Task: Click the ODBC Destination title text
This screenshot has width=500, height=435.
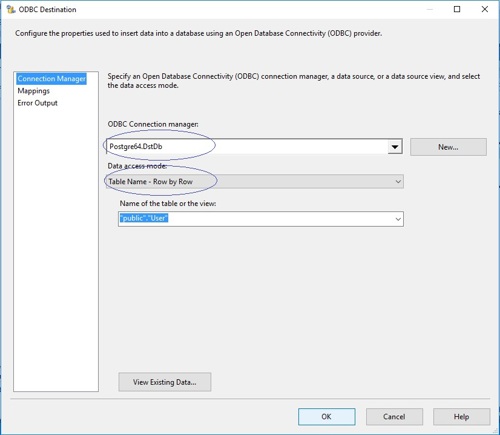Action: coord(47,9)
